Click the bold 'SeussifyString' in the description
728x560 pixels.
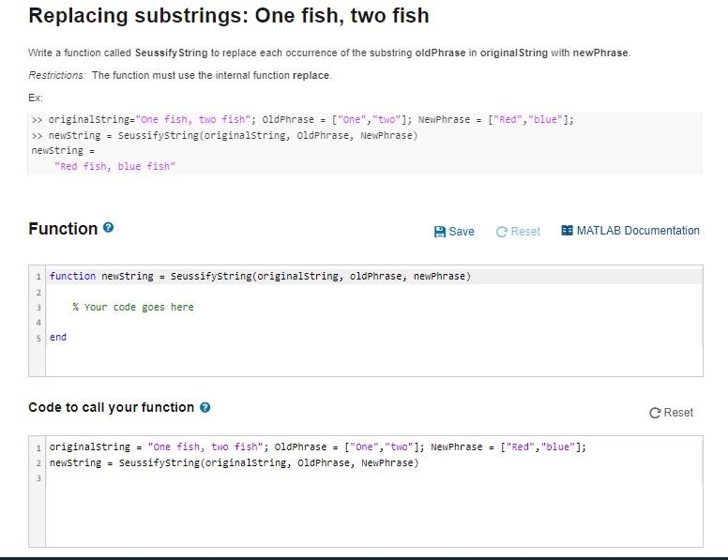(172, 53)
